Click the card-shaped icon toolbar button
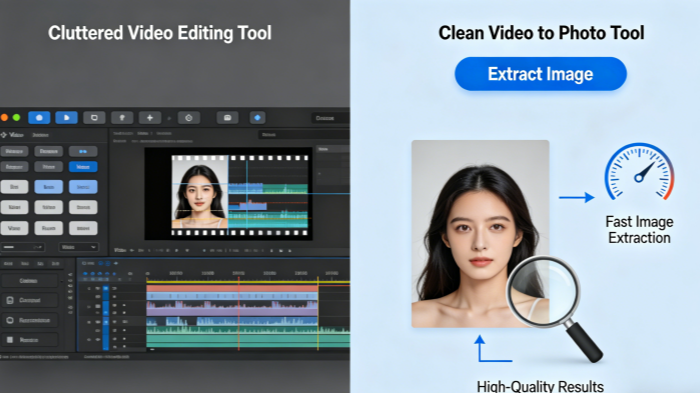 (x=227, y=118)
